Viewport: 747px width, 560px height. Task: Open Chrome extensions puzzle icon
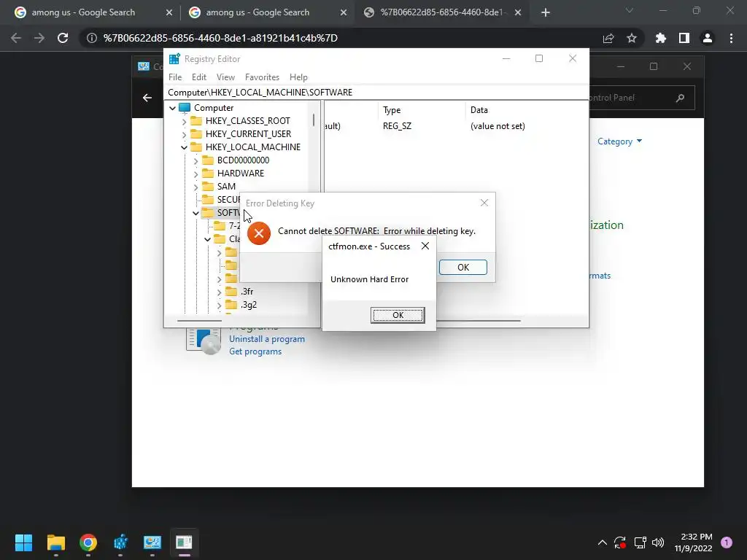click(x=661, y=38)
